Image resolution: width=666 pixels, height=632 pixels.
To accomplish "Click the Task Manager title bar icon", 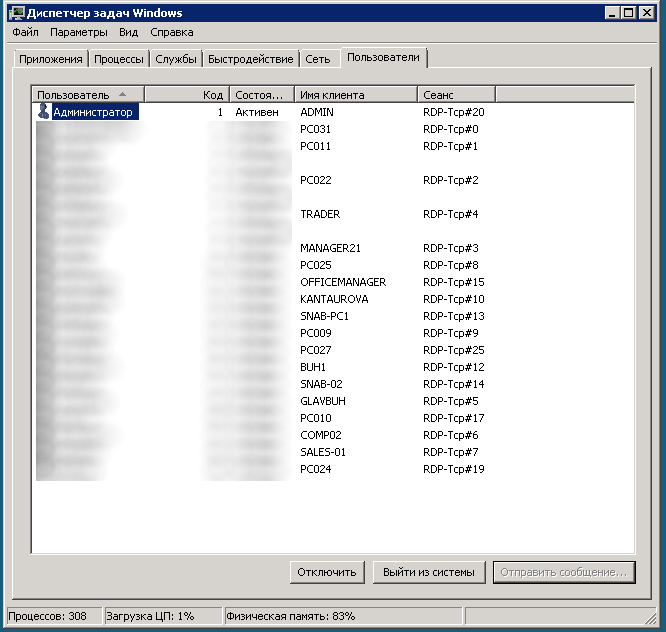I will coord(17,13).
